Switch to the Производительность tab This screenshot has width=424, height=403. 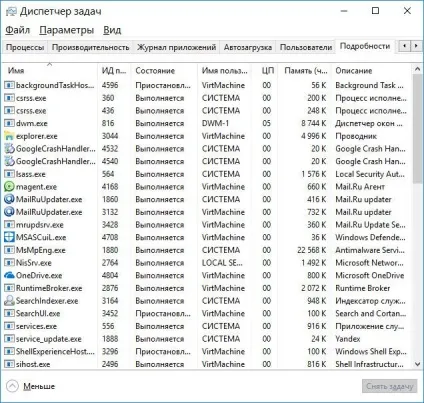[x=90, y=47]
